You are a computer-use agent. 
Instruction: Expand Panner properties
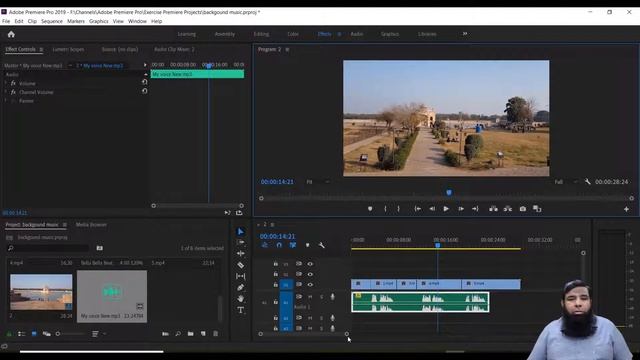[6, 101]
